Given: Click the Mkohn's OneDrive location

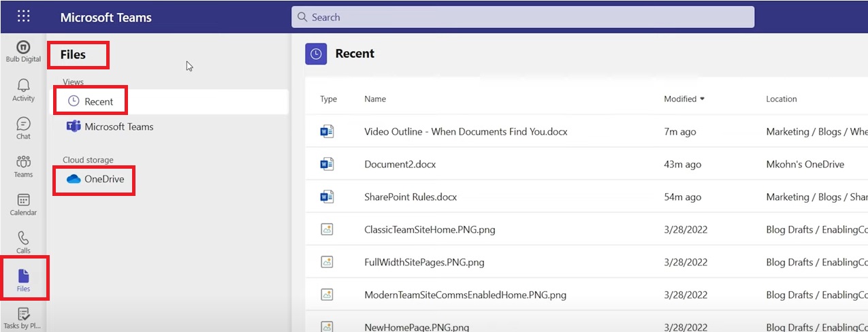Looking at the screenshot, I should click(x=805, y=164).
